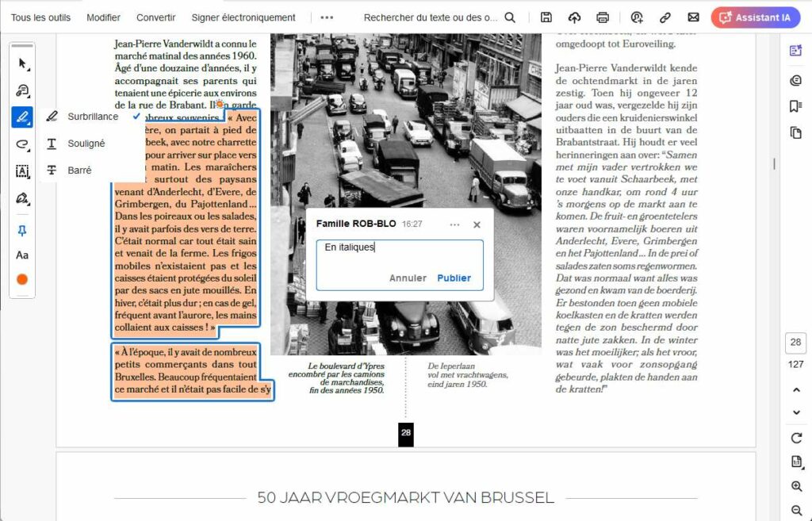The width and height of the screenshot is (812, 521).
Task: Click the vertical scrollbar thumb
Action: pos(774,164)
